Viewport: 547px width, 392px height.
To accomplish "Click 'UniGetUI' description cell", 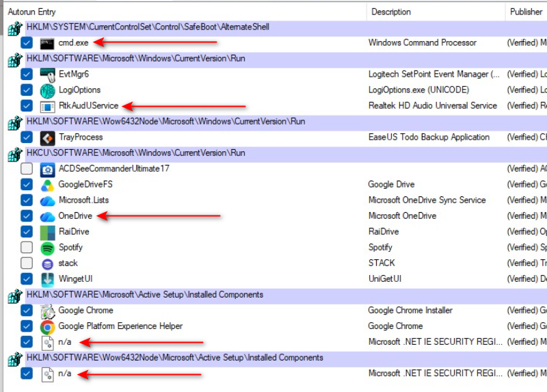I will point(385,279).
